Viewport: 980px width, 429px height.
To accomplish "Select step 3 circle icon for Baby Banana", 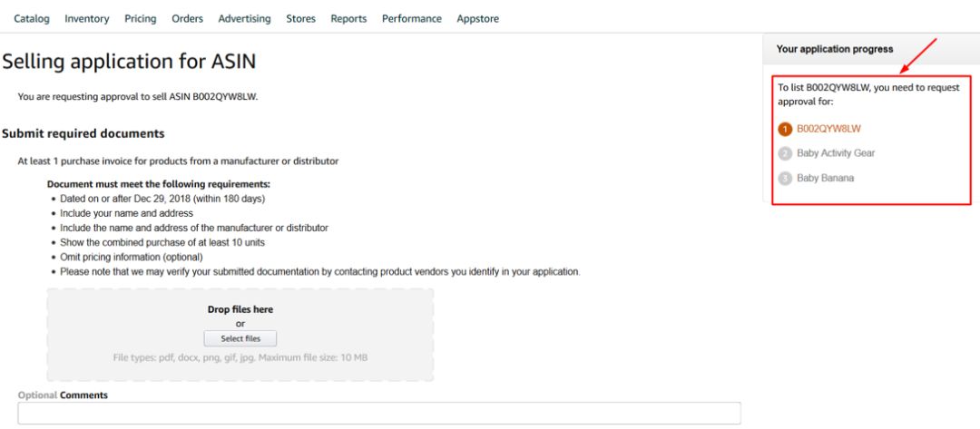I will click(785, 179).
